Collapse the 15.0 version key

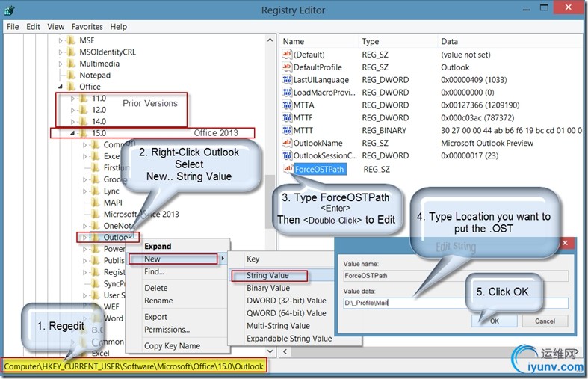[x=72, y=133]
